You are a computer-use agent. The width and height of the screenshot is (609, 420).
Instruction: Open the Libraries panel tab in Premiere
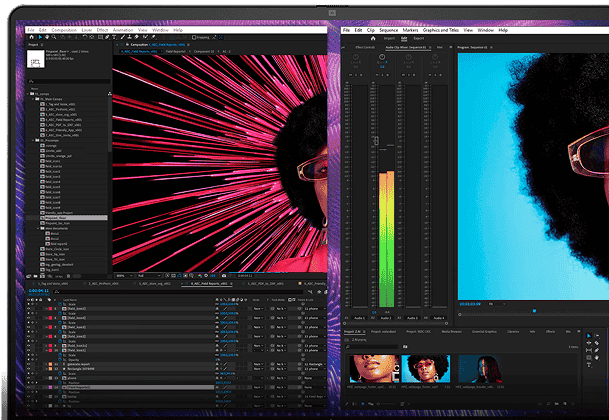[513, 331]
